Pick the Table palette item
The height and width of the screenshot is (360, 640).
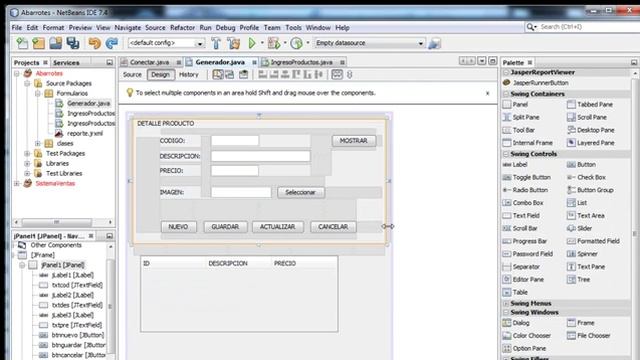click(515, 292)
